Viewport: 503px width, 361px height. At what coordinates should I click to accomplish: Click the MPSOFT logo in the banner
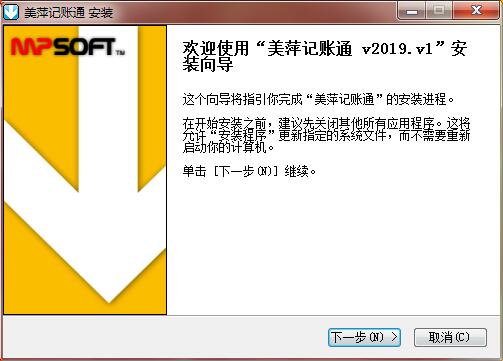click(x=68, y=47)
